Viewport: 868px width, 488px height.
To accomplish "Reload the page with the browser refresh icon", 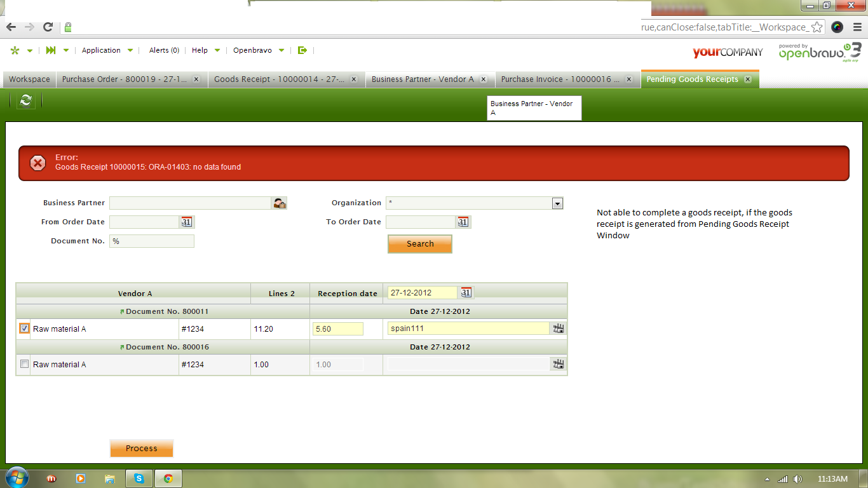I will click(48, 27).
